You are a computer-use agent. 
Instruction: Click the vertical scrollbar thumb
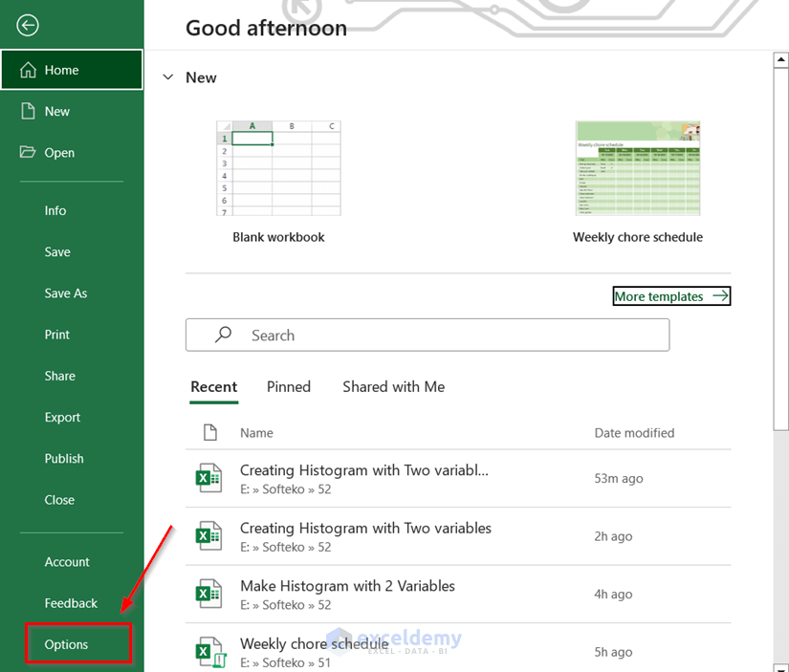pos(780,249)
